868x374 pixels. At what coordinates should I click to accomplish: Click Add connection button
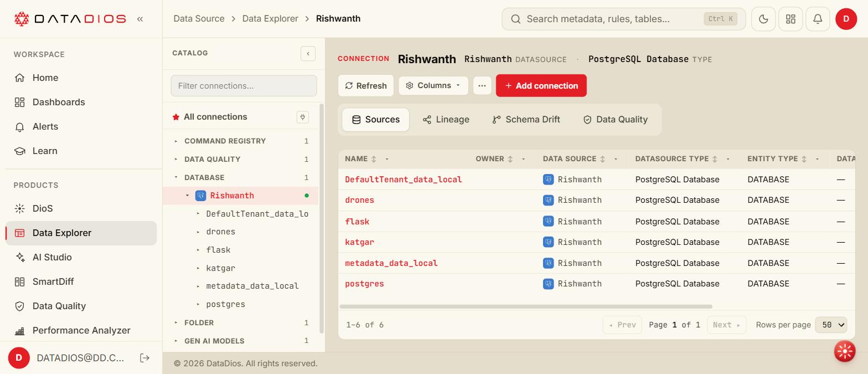(541, 85)
